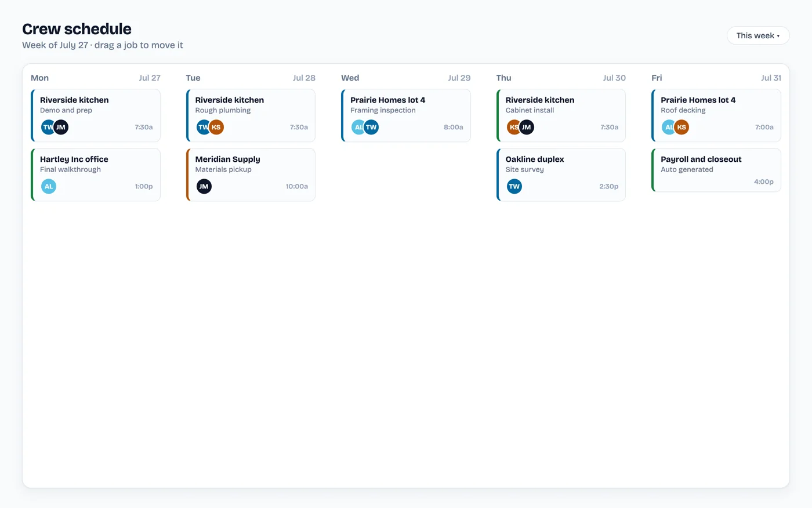Select Monday's Riverside kitchen Demo and prep job

coord(96,115)
